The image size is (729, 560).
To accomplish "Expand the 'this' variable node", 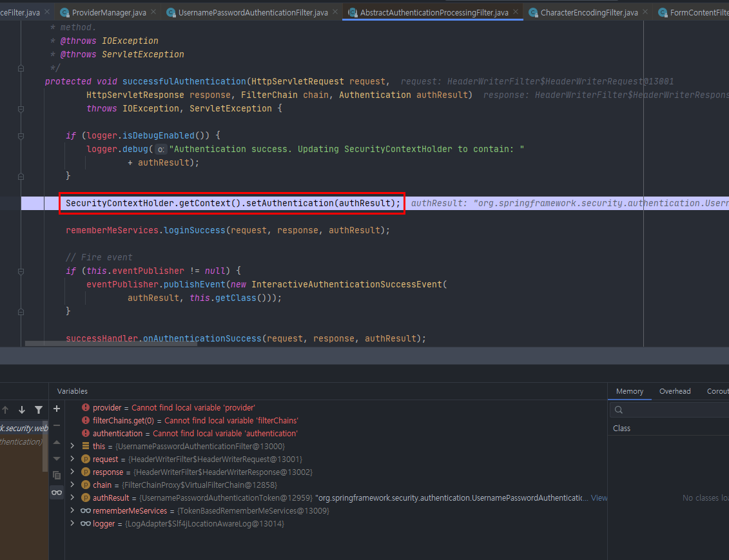I will pyautogui.click(x=73, y=446).
